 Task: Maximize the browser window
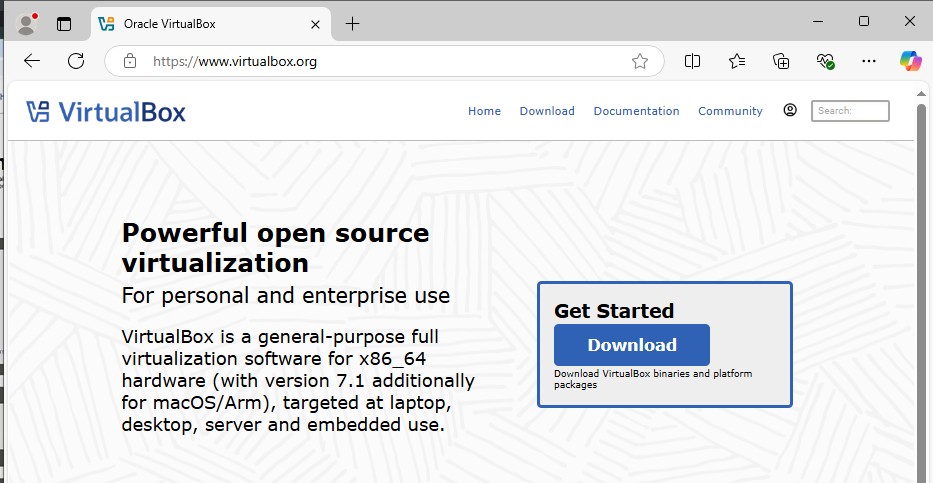864,21
